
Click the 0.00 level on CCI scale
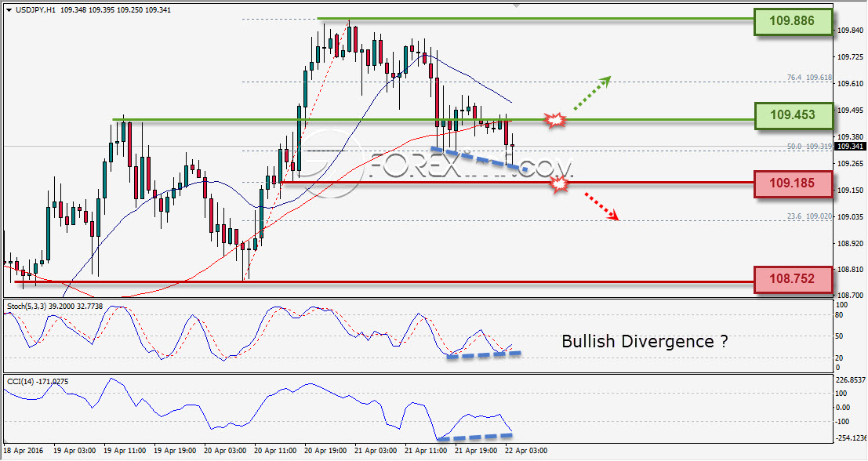pos(844,408)
